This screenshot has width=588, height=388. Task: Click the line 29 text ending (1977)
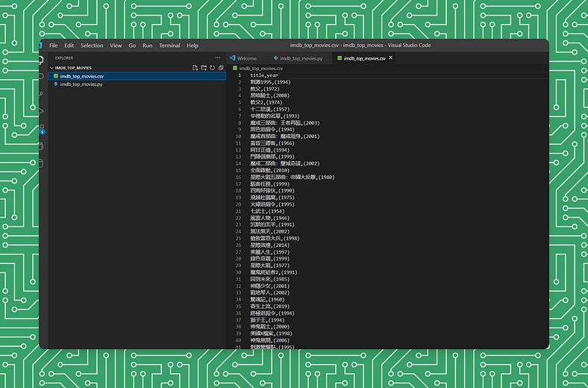270,266
